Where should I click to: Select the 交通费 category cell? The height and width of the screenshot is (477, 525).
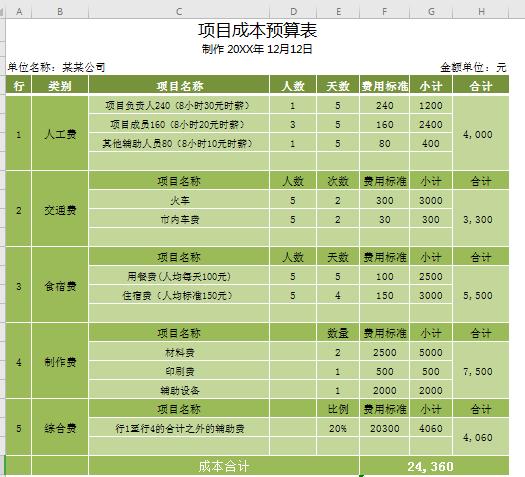pos(60,210)
